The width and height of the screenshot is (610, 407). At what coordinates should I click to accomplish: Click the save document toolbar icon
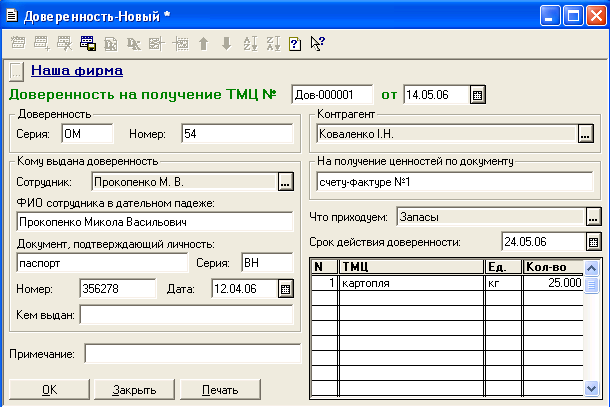(87, 44)
